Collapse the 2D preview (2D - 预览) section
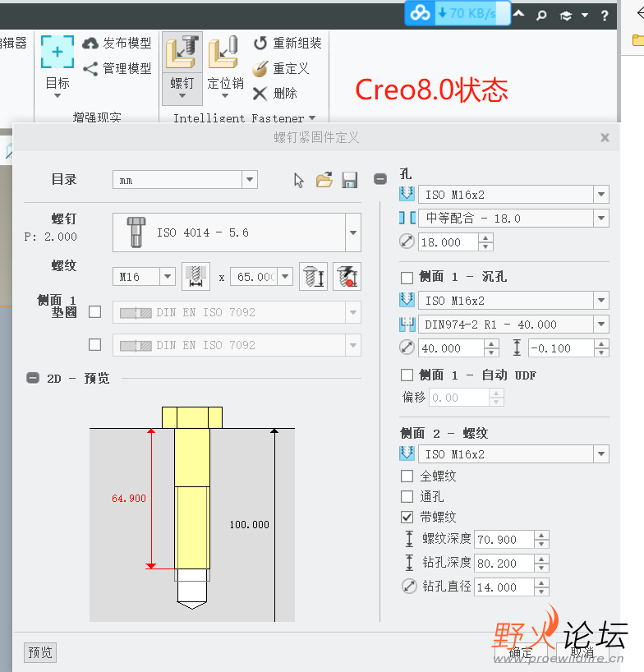This screenshot has width=644, height=672. (33, 378)
